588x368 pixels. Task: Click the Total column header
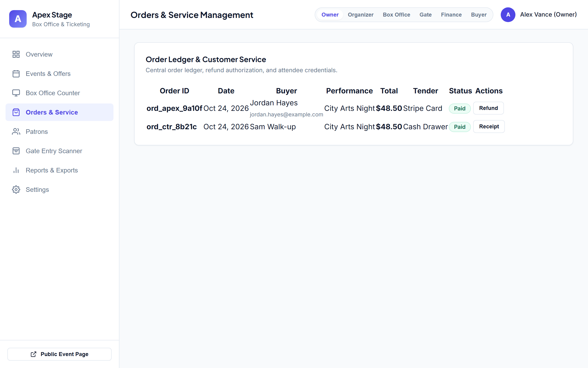[x=389, y=91]
